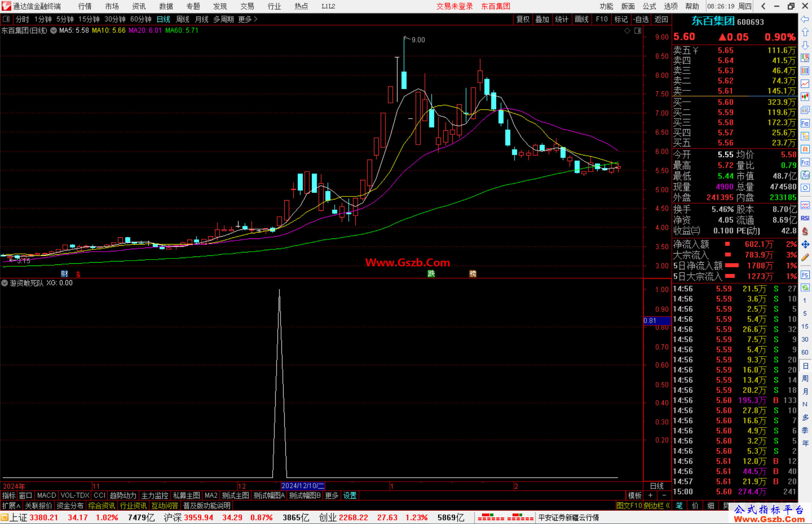Select the MACD indicator tab
The image size is (812, 524).
coord(47,495)
